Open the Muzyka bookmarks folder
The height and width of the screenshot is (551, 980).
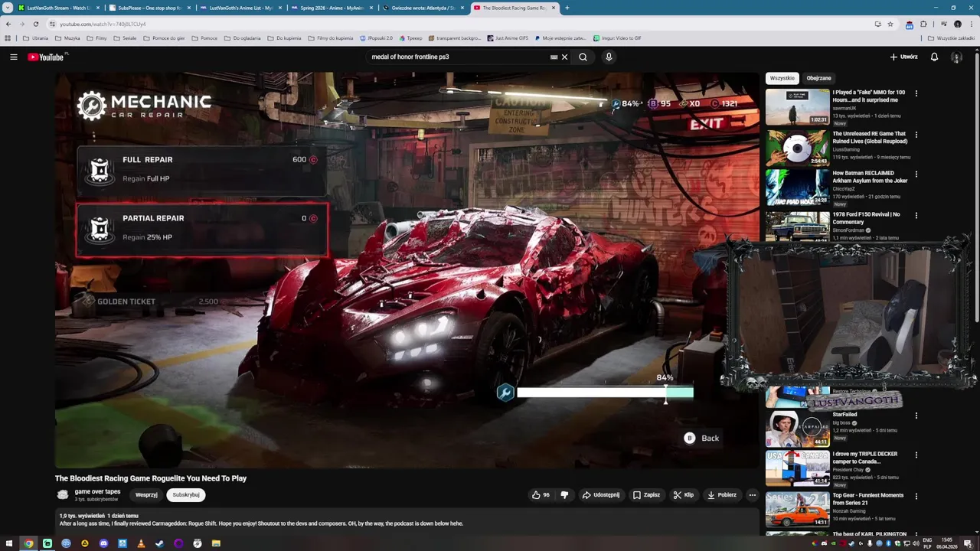pos(67,37)
